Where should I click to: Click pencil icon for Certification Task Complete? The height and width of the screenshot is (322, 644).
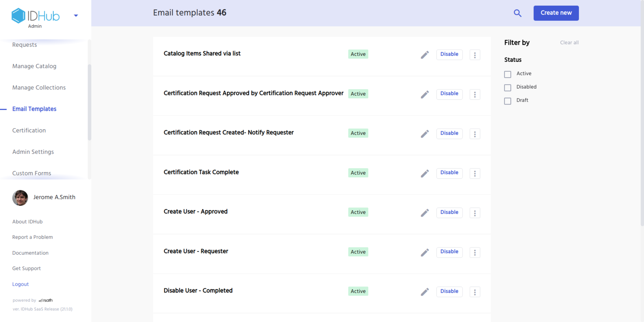[x=425, y=173]
